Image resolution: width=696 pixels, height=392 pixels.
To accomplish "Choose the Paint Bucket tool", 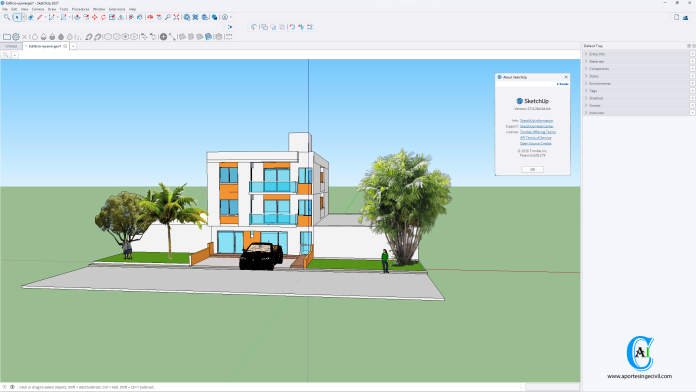I will pyautogui.click(x=140, y=17).
